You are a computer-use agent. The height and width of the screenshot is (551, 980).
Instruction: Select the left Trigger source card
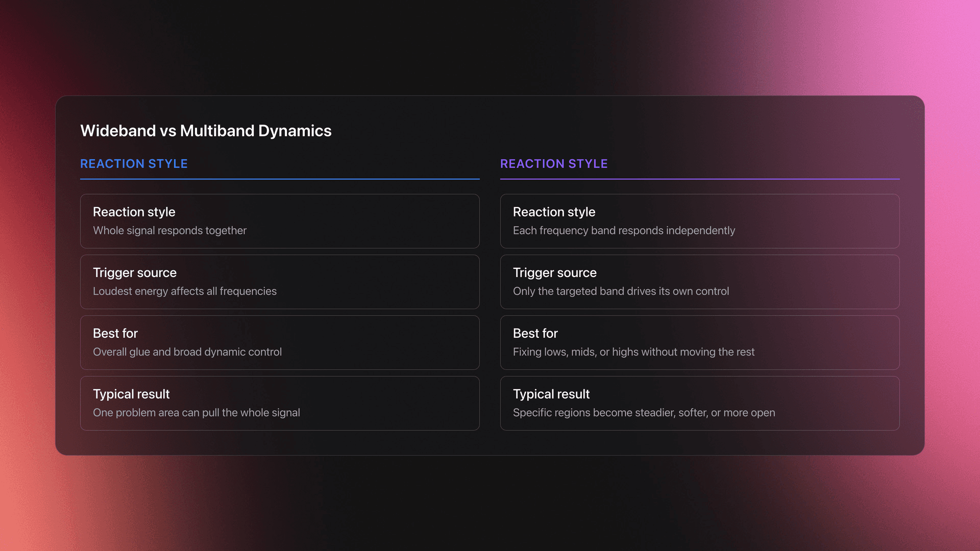(280, 282)
